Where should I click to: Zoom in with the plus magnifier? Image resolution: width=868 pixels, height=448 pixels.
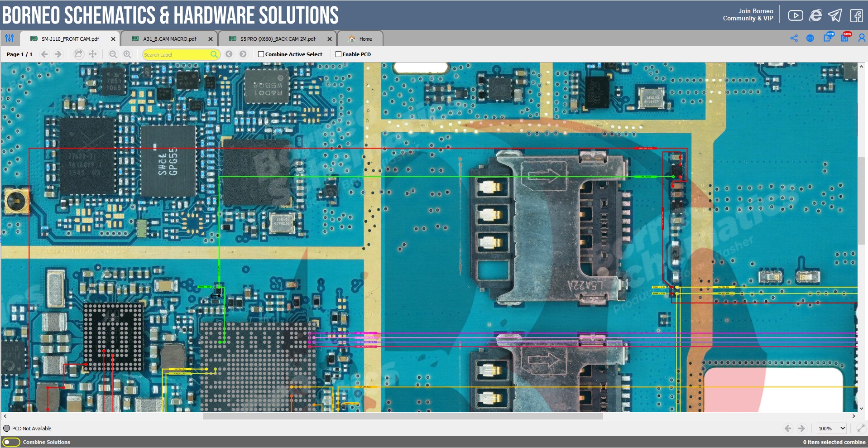point(127,54)
